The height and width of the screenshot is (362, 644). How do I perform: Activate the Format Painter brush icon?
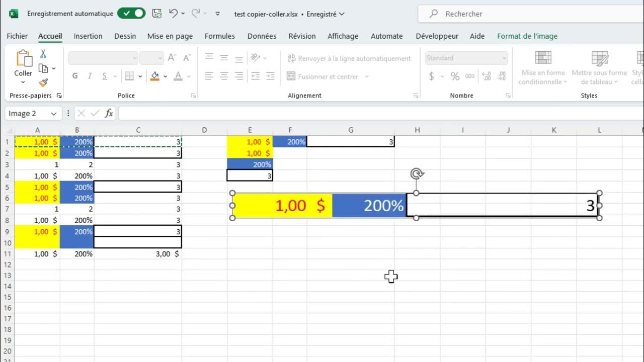[x=43, y=83]
